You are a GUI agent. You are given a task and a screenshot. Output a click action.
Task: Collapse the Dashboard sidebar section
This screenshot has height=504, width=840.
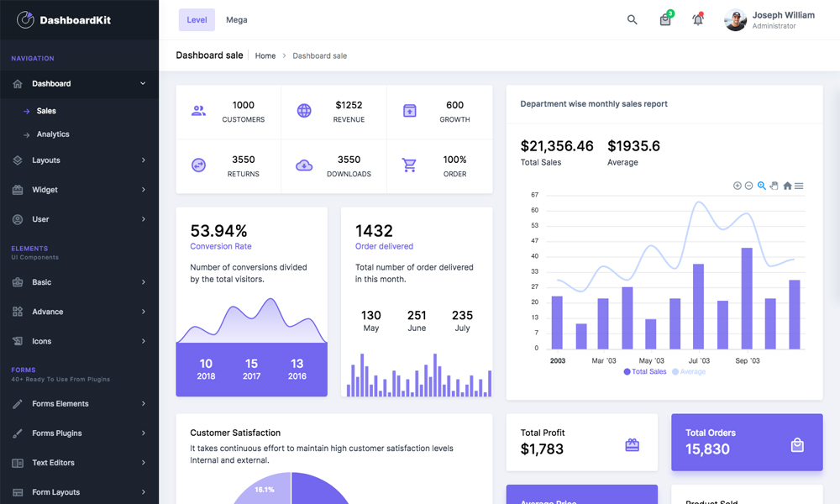tap(79, 84)
